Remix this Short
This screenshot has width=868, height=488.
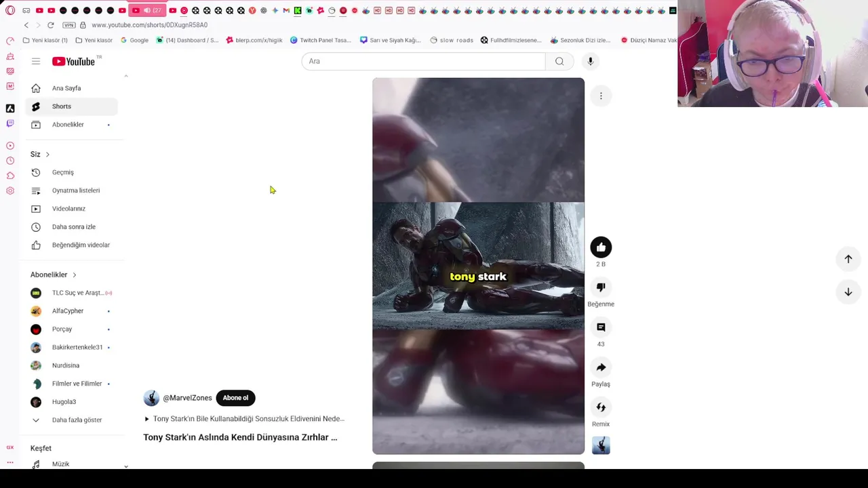click(x=601, y=407)
